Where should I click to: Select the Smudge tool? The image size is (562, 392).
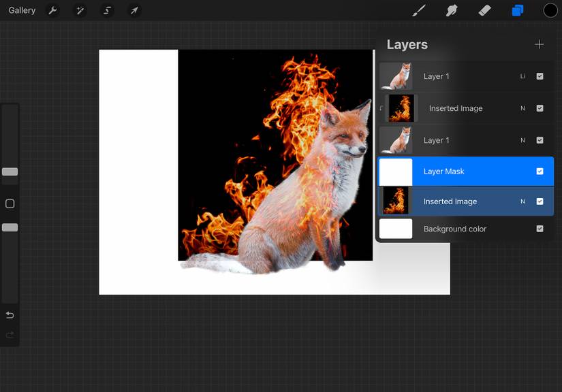(x=452, y=10)
